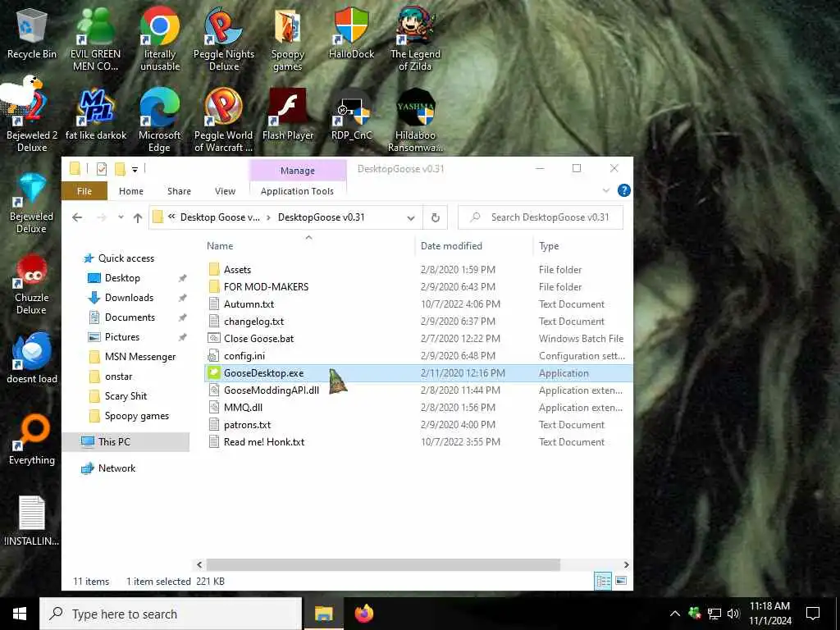Open the File ribbon tab
This screenshot has height=630, width=840.
(x=84, y=191)
